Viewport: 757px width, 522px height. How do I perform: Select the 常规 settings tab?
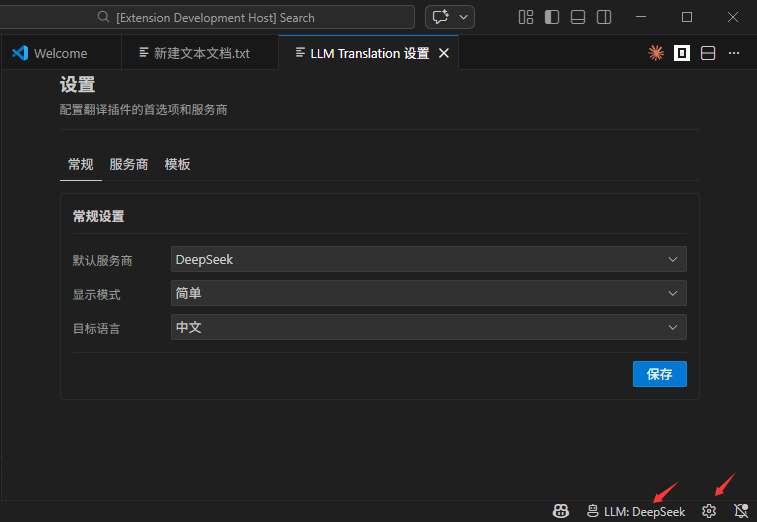point(81,165)
